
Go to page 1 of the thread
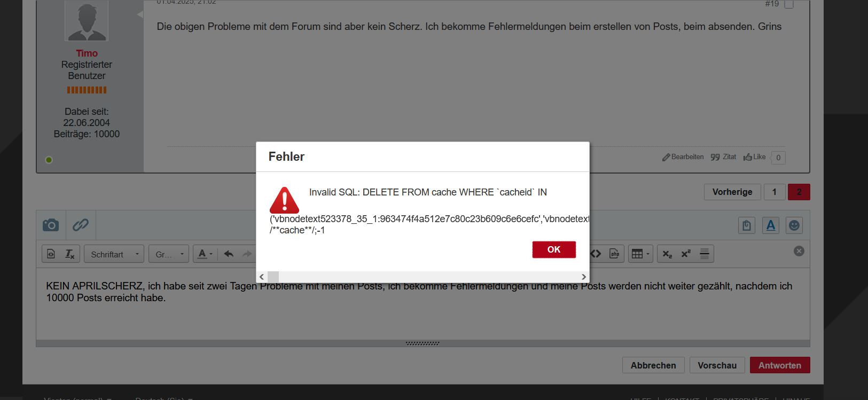tap(774, 192)
